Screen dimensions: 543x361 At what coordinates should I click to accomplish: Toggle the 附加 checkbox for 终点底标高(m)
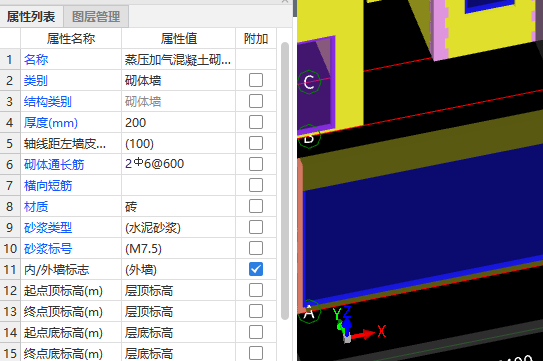(256, 353)
